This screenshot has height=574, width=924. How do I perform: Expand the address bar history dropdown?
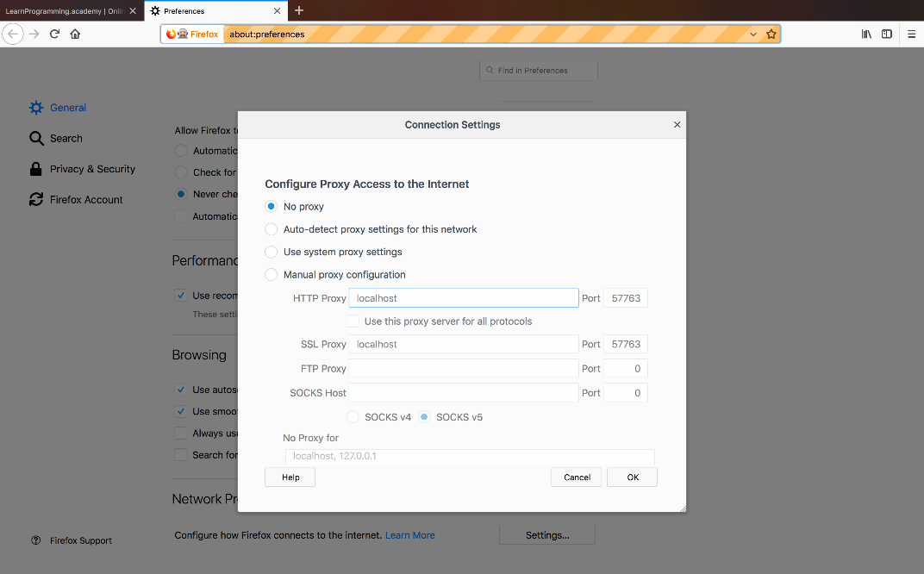[x=753, y=34]
